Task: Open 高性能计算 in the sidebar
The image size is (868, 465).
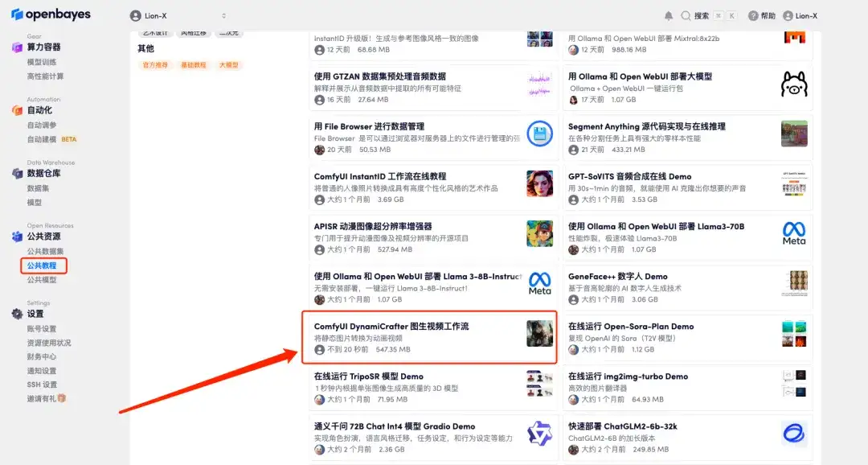Action: (x=45, y=76)
